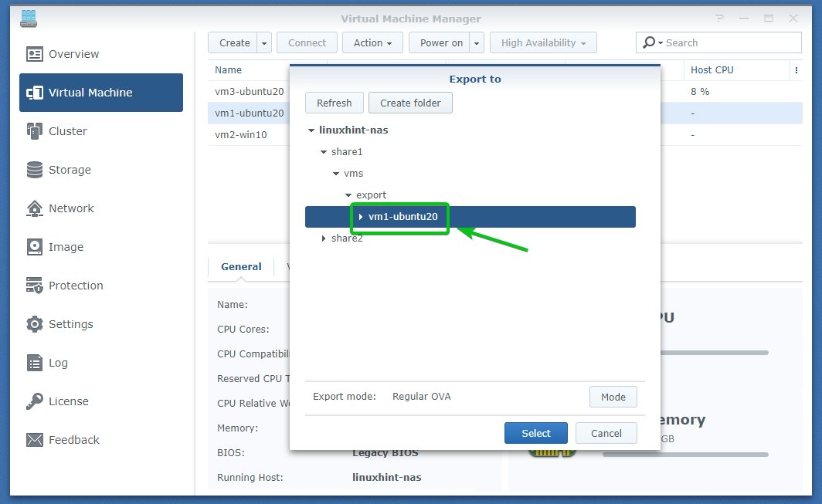This screenshot has width=822, height=504.
Task: Collapse the share1 folder arrow
Action: click(x=324, y=152)
